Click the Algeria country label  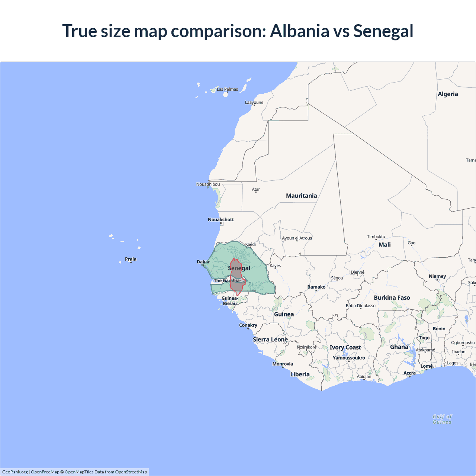point(448,94)
